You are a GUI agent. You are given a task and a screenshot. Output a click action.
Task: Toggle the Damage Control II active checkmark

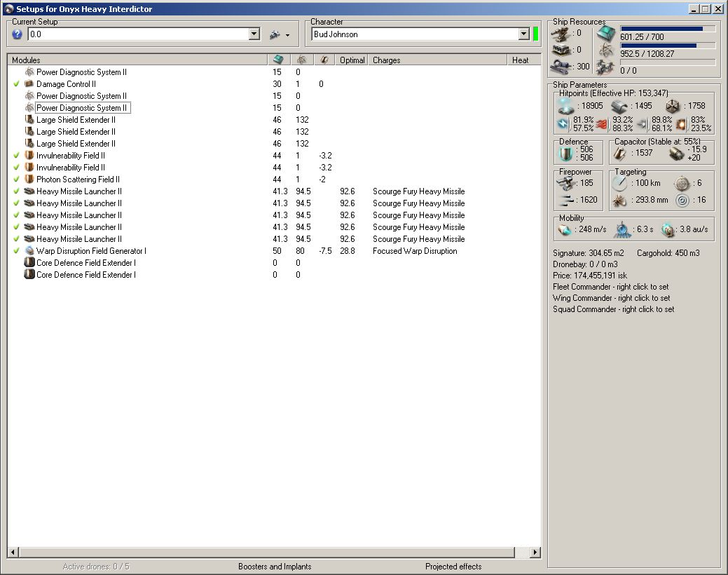17,84
